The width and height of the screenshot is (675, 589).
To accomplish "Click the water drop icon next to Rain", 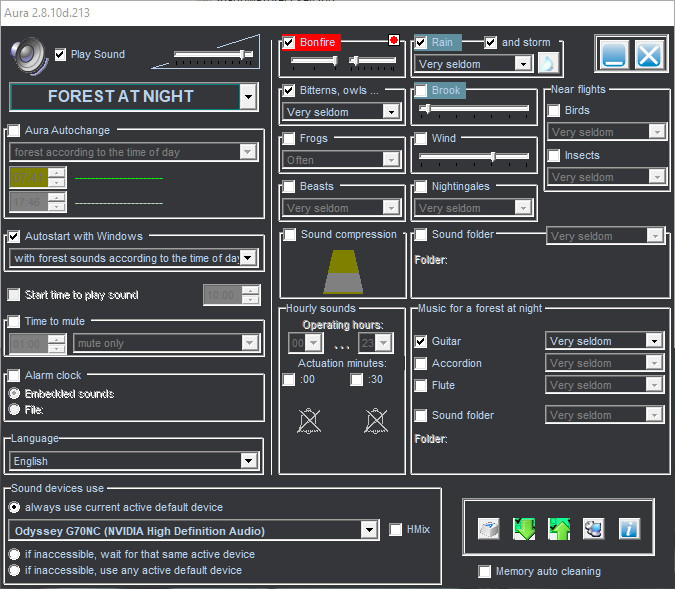I will pyautogui.click(x=549, y=64).
